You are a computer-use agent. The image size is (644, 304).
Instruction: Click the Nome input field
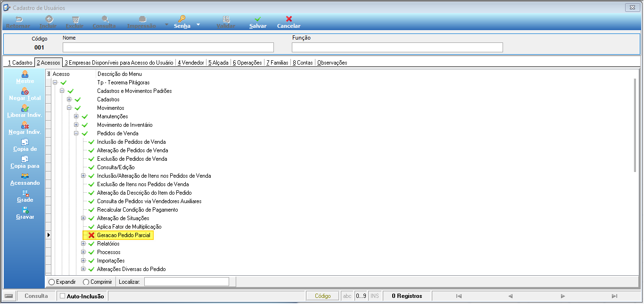coord(168,47)
